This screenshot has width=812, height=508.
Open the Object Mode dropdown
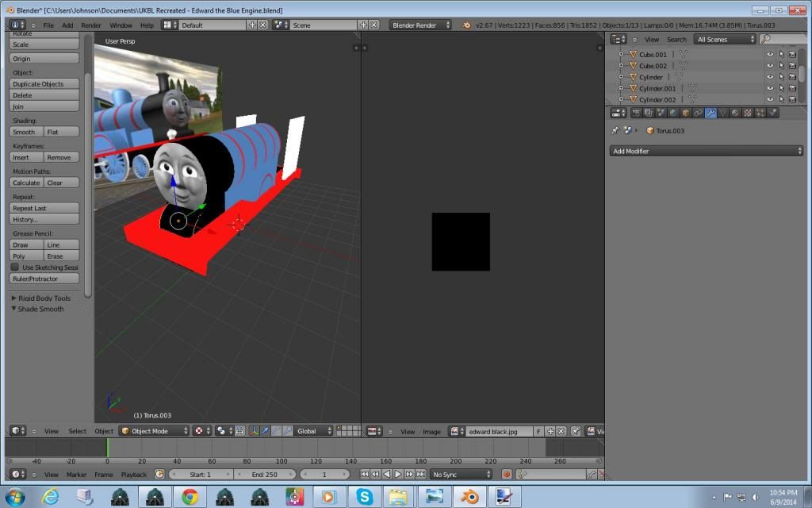coord(155,431)
